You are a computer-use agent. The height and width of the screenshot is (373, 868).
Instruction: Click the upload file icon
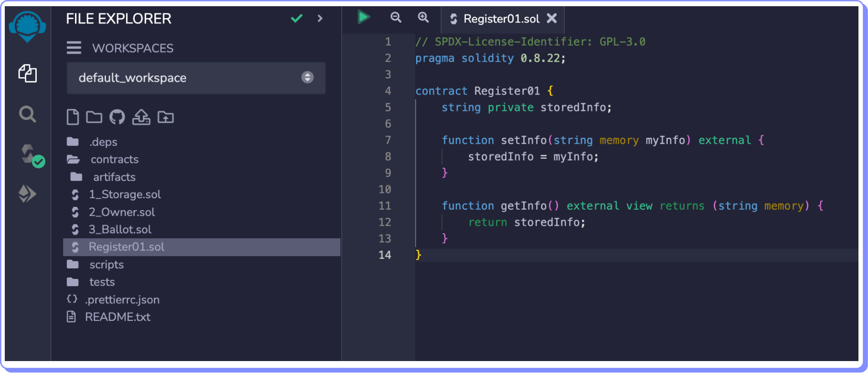tap(141, 117)
